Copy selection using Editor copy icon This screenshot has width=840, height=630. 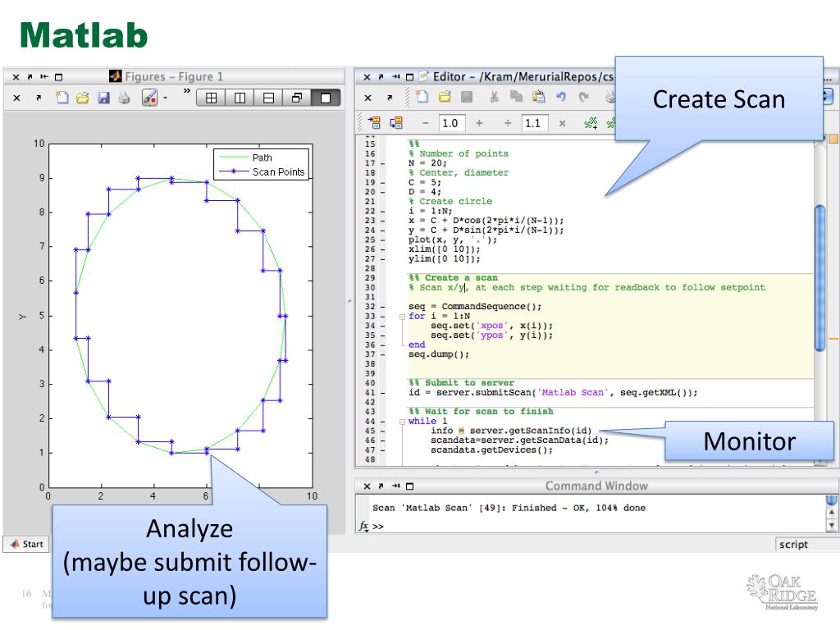pos(517,97)
